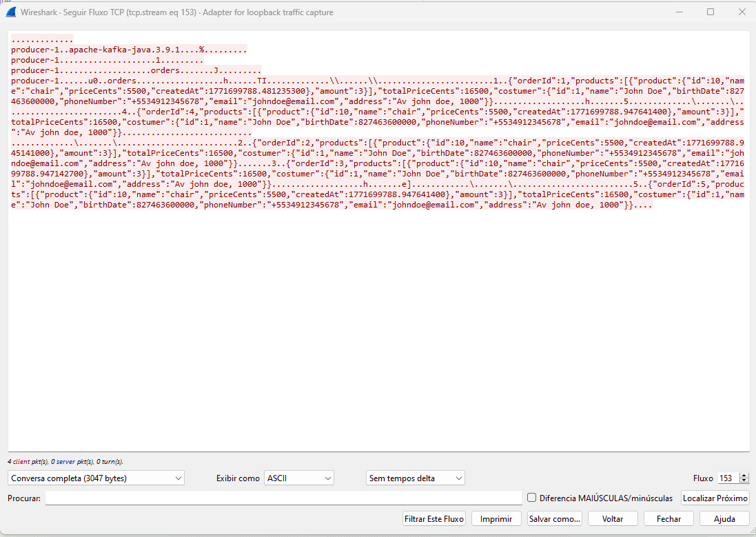
Task: Click the Ajuda button
Action: 725,518
